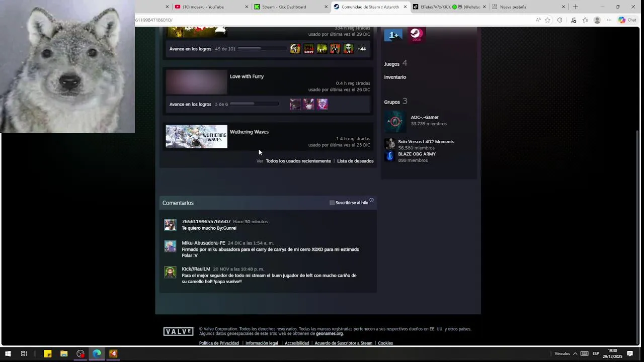Image resolution: width=644 pixels, height=362 pixels.
Task: Show hidden system tray icons
Action: [x=575, y=353]
